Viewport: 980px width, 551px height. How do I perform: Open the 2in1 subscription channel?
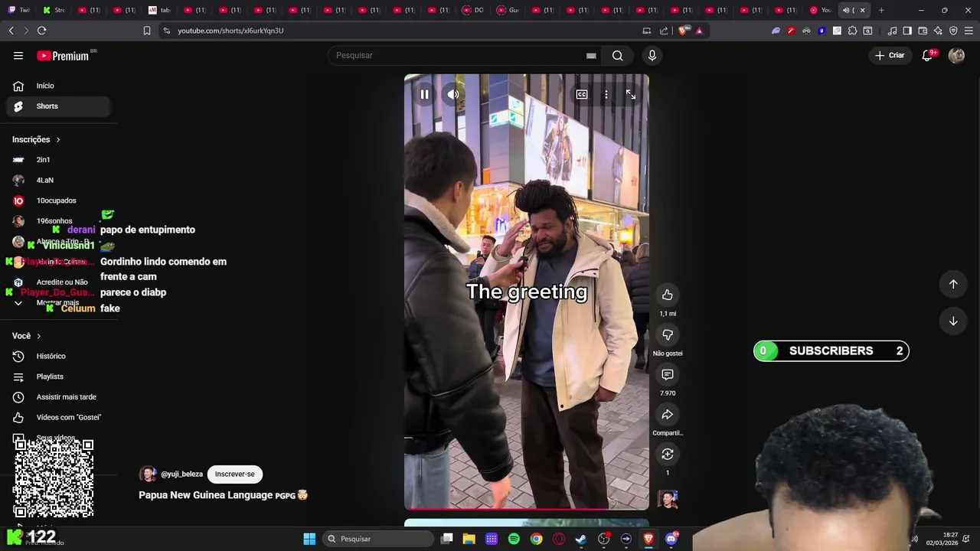57,160
